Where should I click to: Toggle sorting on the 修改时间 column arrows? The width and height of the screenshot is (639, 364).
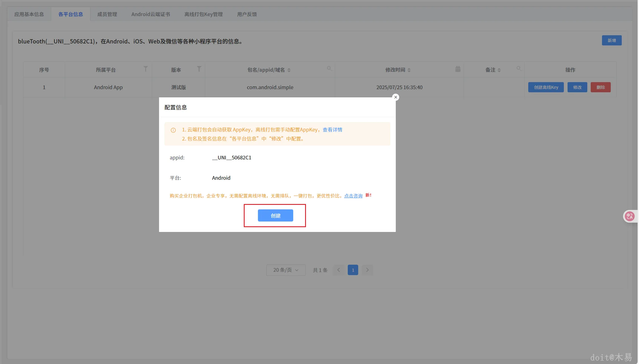(x=409, y=70)
